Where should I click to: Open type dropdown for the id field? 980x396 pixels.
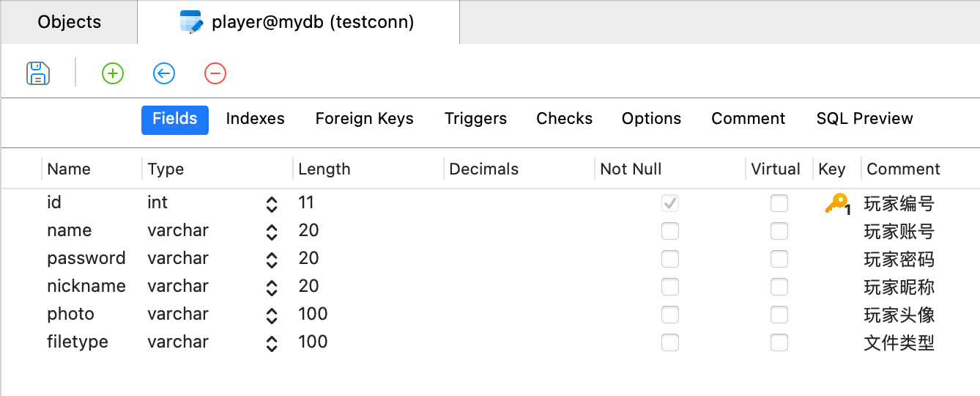click(272, 204)
